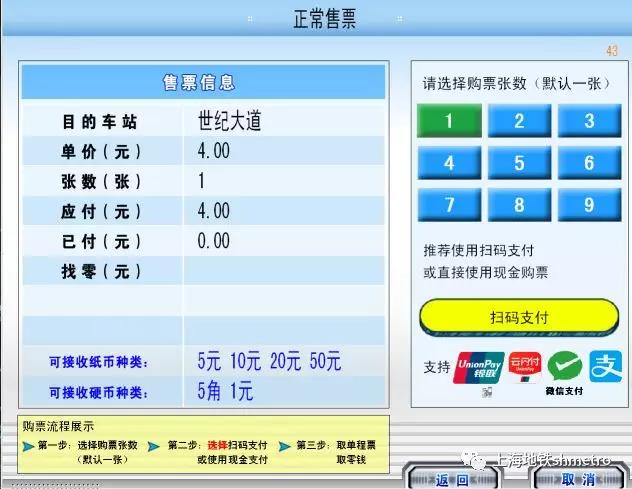Screen dimensions: 632x489
Task: Select the blue Alipay icon
Action: click(605, 366)
